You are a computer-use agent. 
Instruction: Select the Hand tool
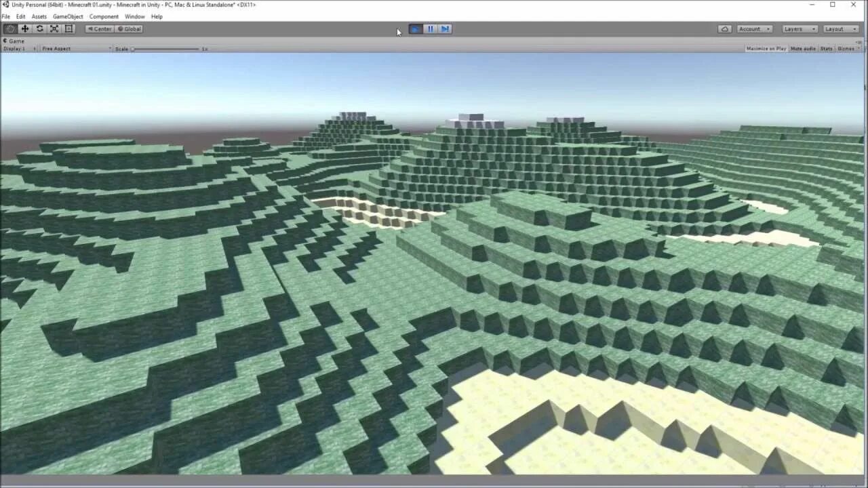10,28
